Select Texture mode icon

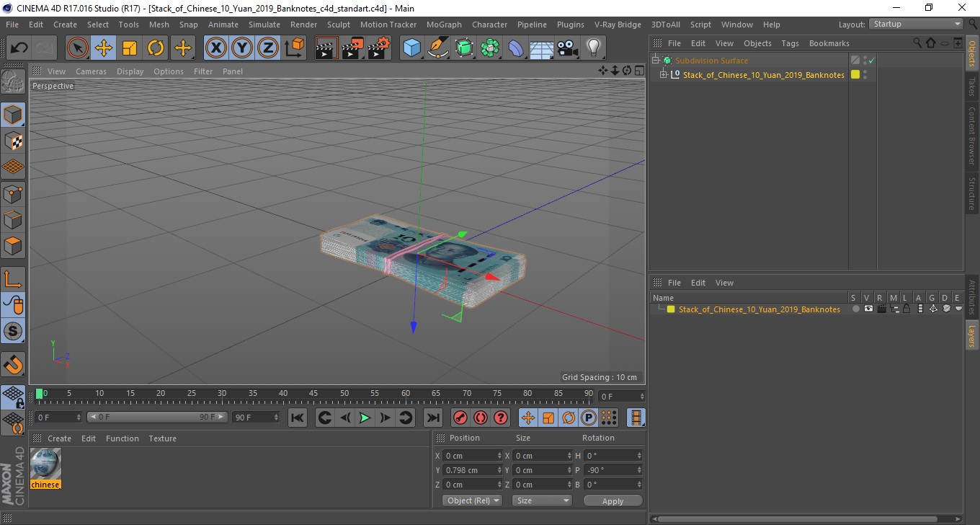[13, 141]
